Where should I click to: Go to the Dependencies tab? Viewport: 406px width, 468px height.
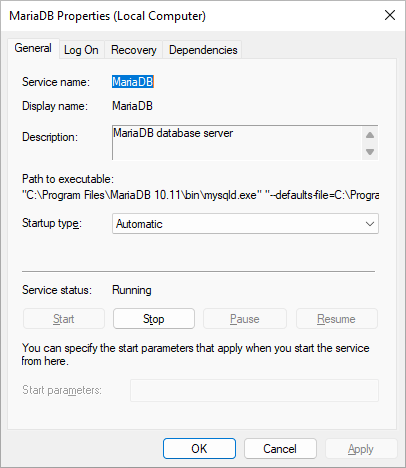pyautogui.click(x=203, y=50)
